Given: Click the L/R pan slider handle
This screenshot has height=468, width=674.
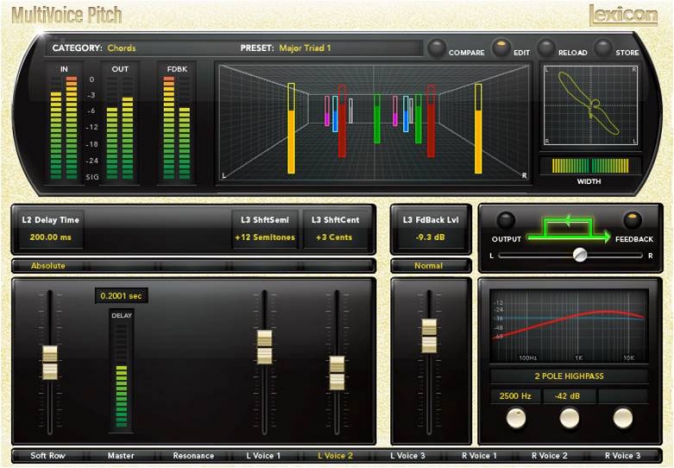Looking at the screenshot, I should pyautogui.click(x=580, y=255).
